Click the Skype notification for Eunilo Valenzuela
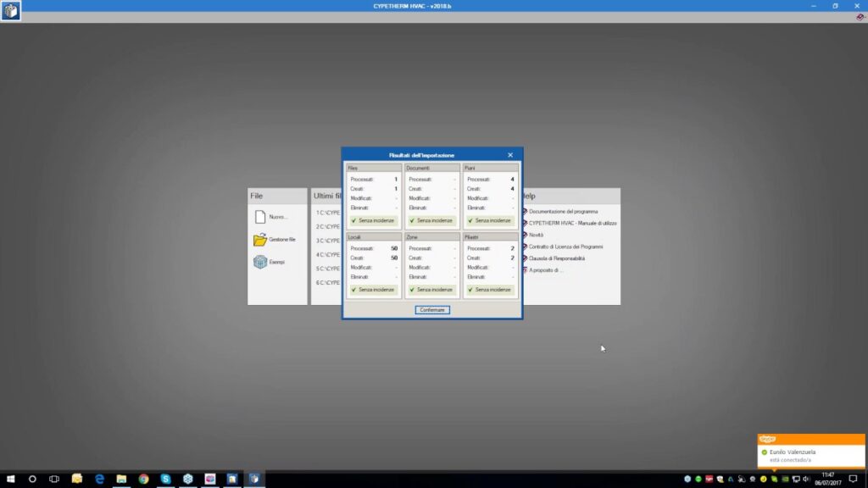Screen dimensions: 868x488 point(811,456)
